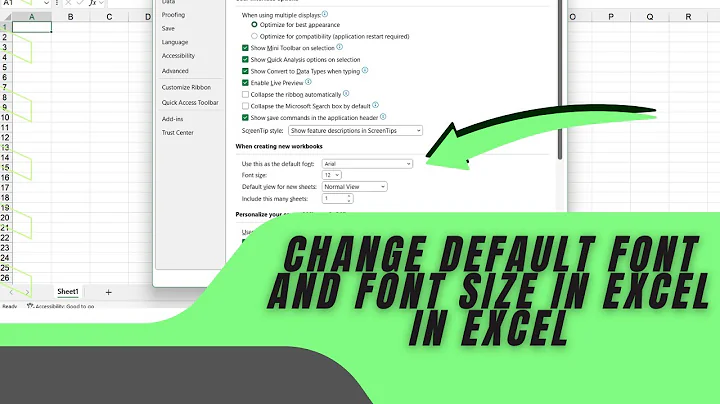Viewport: 720px width, 404px height.
Task: Click previous sheet navigation arrow
Action: [11, 292]
